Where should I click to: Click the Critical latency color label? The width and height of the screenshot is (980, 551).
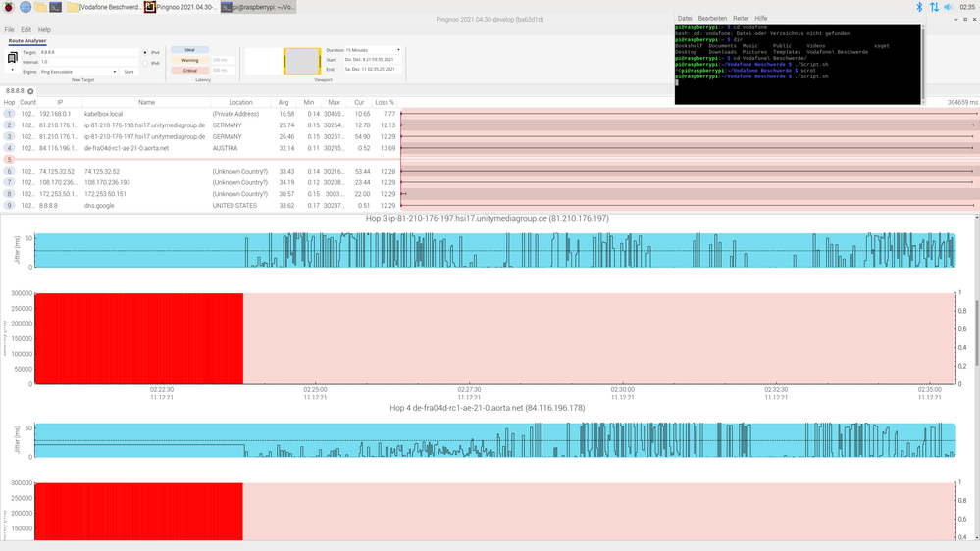(x=190, y=71)
